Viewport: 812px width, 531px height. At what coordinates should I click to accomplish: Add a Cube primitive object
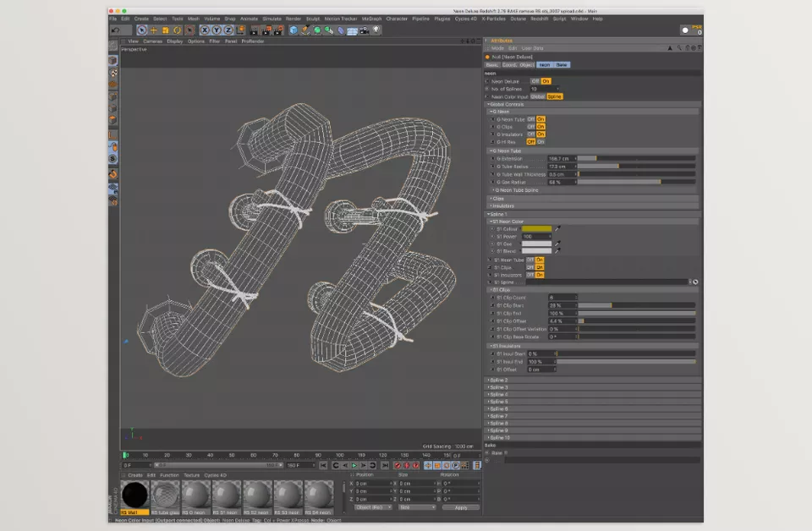pyautogui.click(x=294, y=30)
